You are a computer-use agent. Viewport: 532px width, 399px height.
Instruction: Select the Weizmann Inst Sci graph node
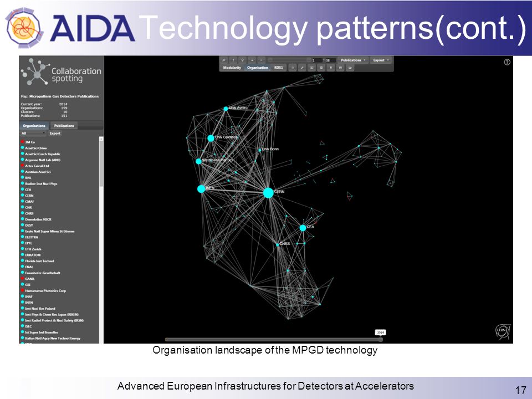coord(198,161)
